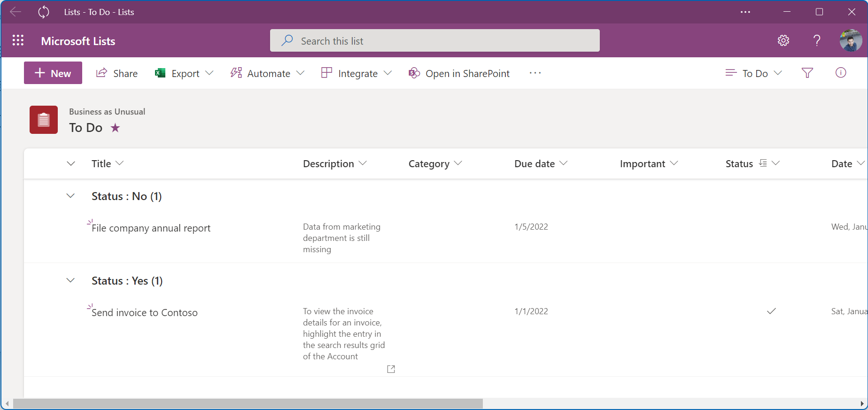Click the Status checkmark for Send invoice

(771, 311)
